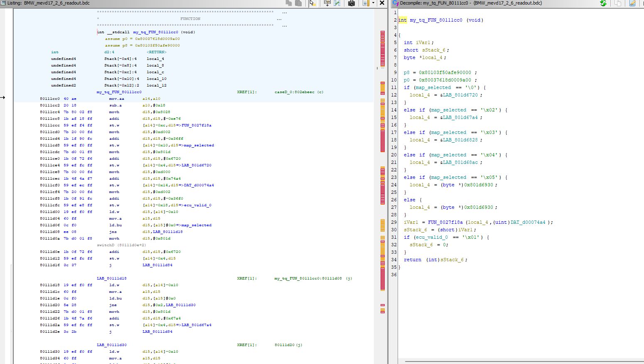Click the Decompile notepad edit icon
This screenshot has width=644, height=364.
pos(632,3)
